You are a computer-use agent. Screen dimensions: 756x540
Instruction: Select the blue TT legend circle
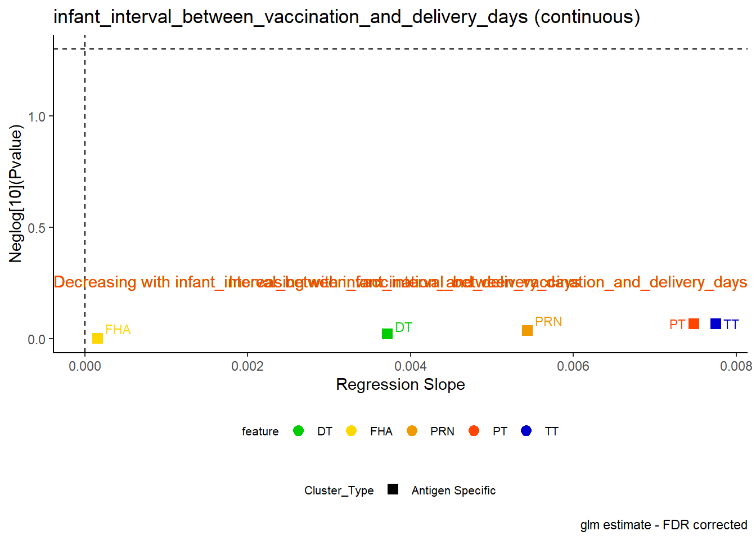pyautogui.click(x=526, y=431)
